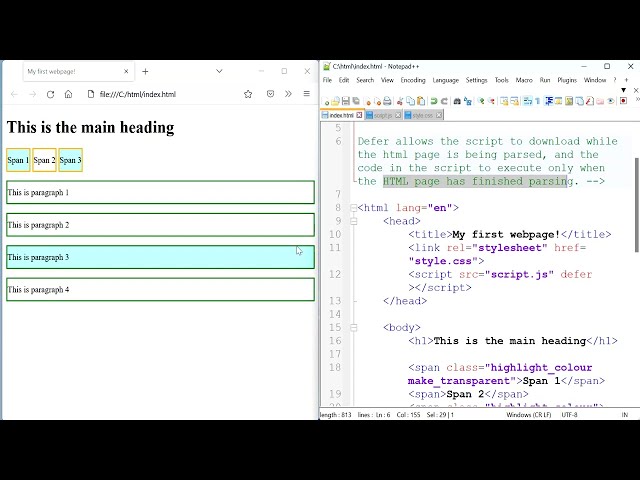Open the Replace dialog from the toolbar

coord(468,101)
